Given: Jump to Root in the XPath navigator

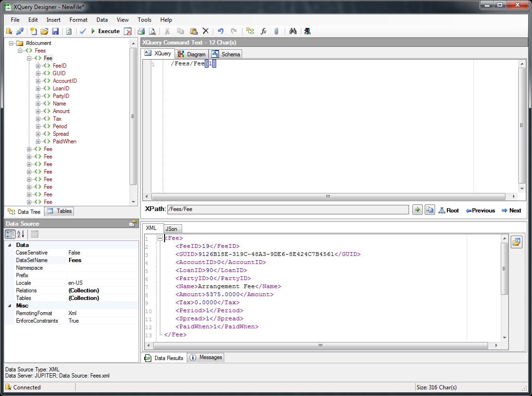Looking at the screenshot, I should (x=449, y=210).
